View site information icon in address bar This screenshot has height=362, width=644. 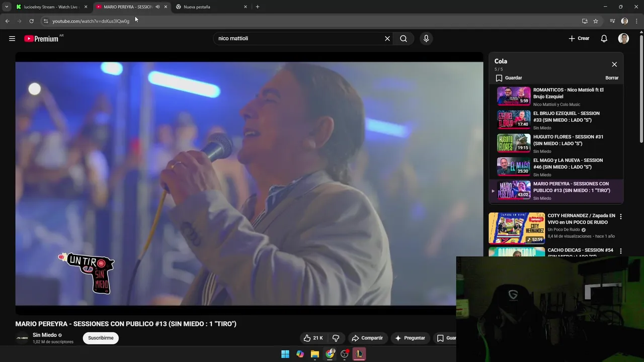tap(45, 21)
